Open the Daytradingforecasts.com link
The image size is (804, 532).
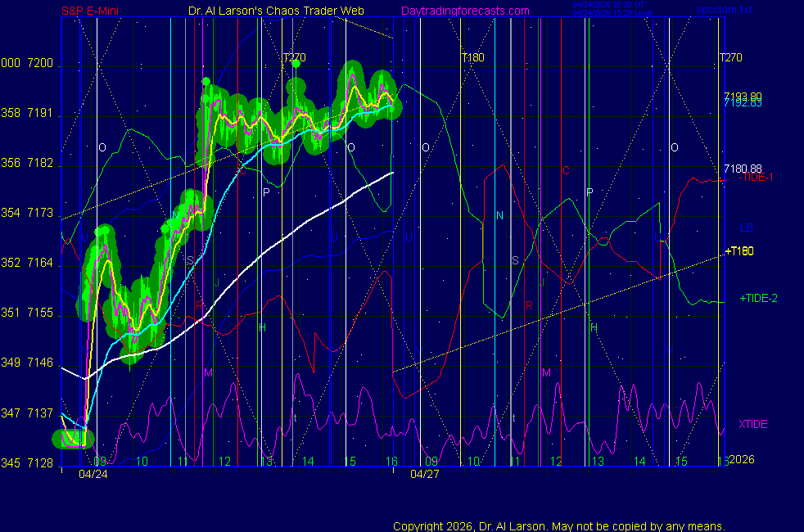[464, 11]
